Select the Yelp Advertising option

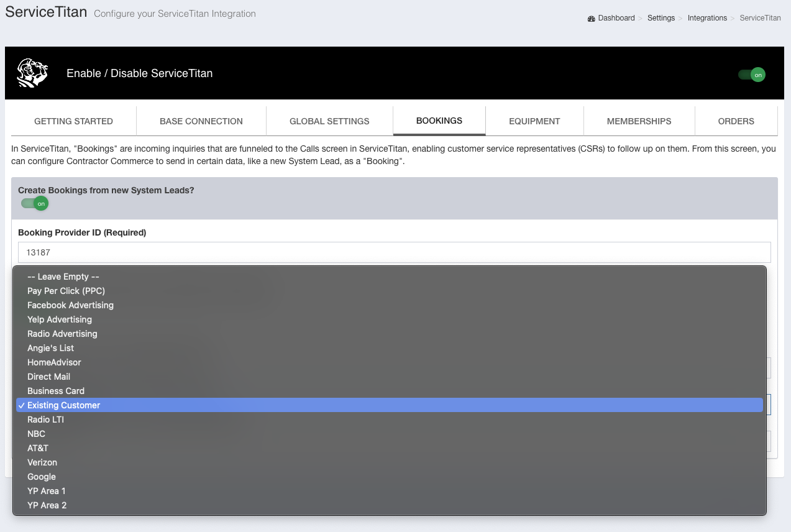(x=390, y=319)
